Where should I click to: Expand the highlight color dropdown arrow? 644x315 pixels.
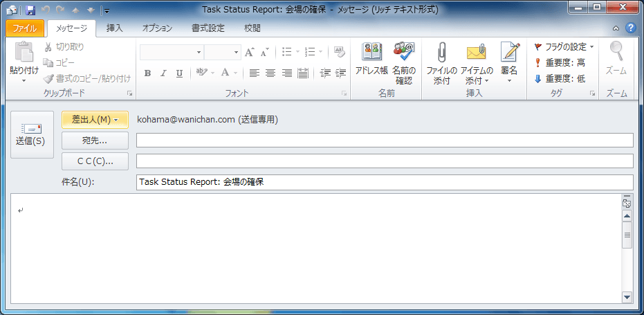tap(213, 73)
